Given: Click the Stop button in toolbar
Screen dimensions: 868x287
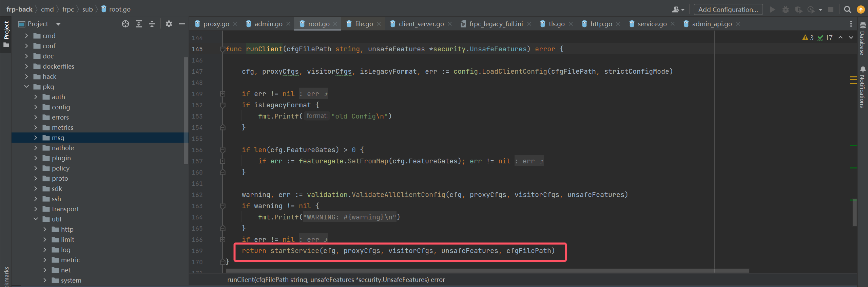Looking at the screenshot, I should coord(831,10).
